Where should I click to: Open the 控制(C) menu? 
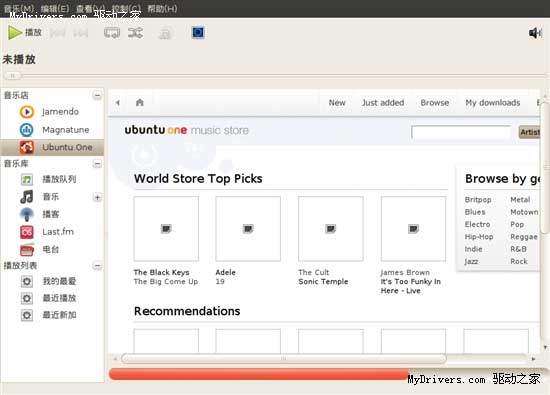tap(126, 8)
